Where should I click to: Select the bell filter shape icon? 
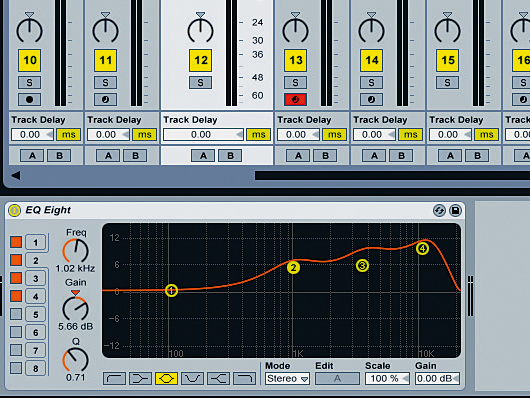click(166, 378)
